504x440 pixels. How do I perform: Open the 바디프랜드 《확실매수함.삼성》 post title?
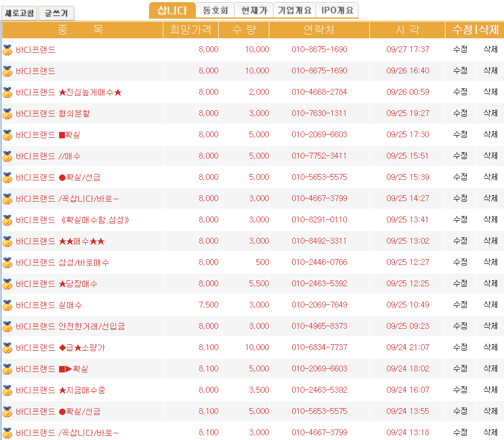72,220
